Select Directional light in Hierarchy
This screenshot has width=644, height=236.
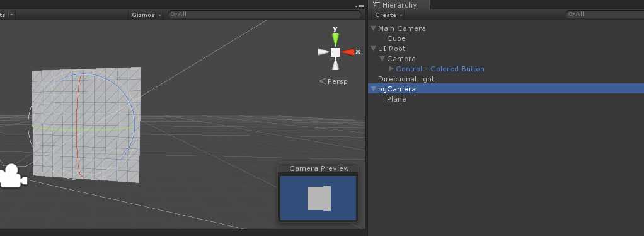406,79
